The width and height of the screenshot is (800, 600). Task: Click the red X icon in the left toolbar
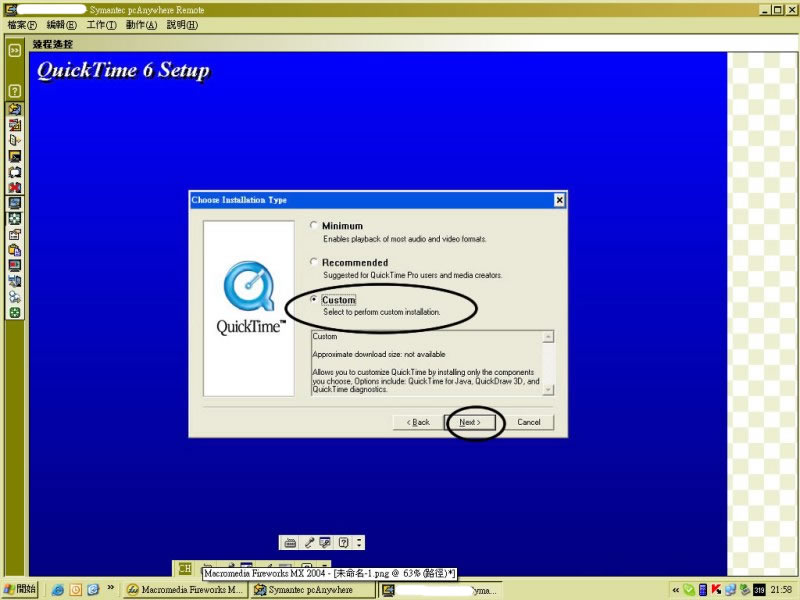pos(15,187)
